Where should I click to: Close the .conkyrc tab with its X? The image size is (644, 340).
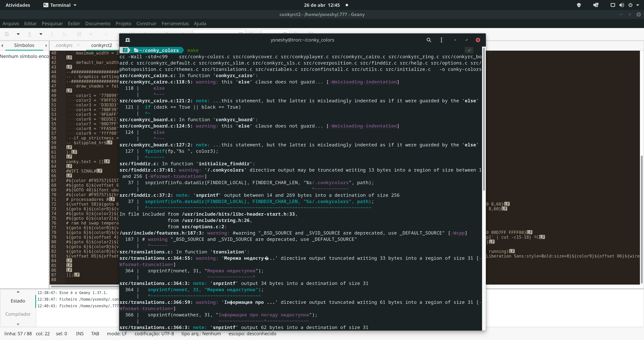(78, 45)
